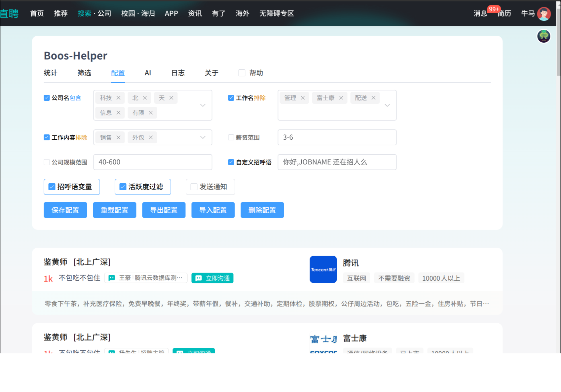Remove the 富士康 tag from job exclusions
The width and height of the screenshot is (561, 392).
[341, 98]
